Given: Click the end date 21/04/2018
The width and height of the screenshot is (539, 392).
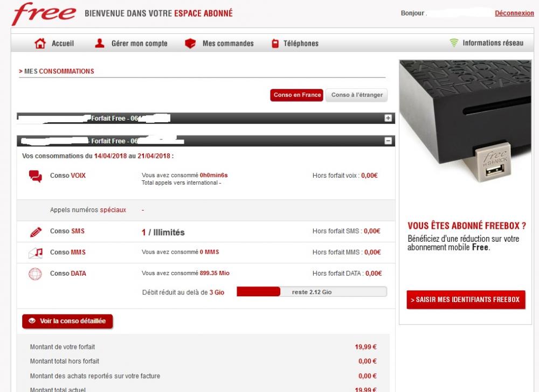Looking at the screenshot, I should point(154,156).
